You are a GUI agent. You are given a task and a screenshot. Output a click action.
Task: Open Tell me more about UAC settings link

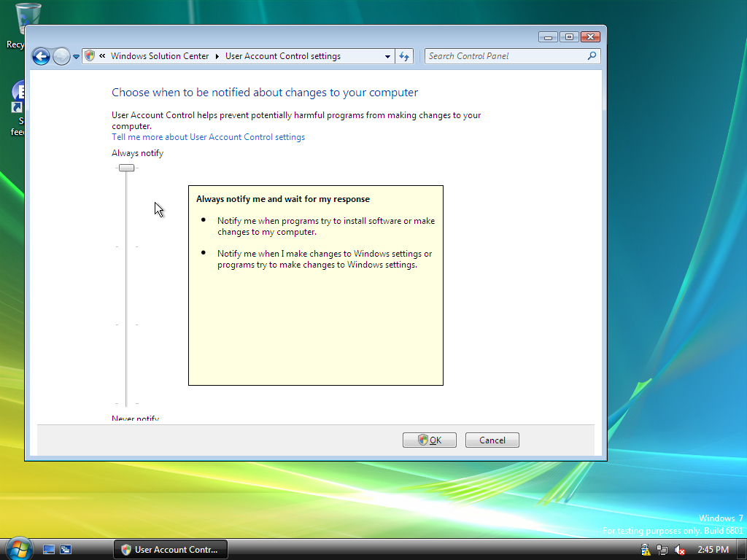click(208, 137)
